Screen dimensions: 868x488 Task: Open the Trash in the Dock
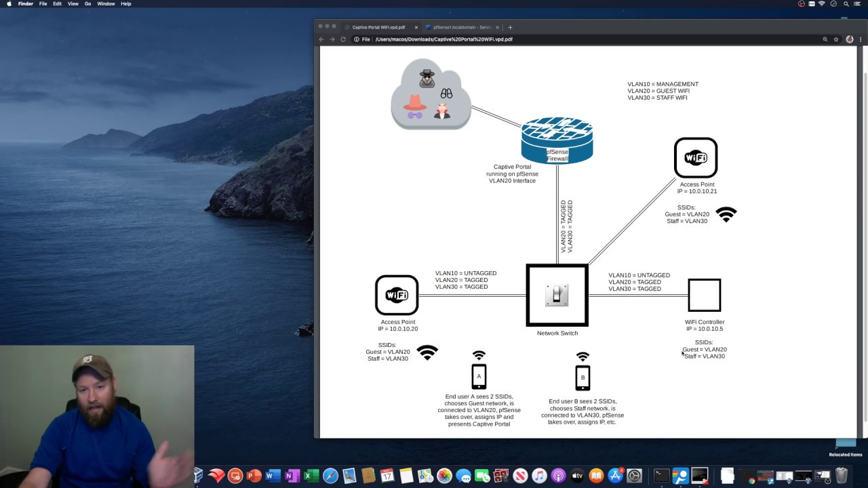pos(842,476)
